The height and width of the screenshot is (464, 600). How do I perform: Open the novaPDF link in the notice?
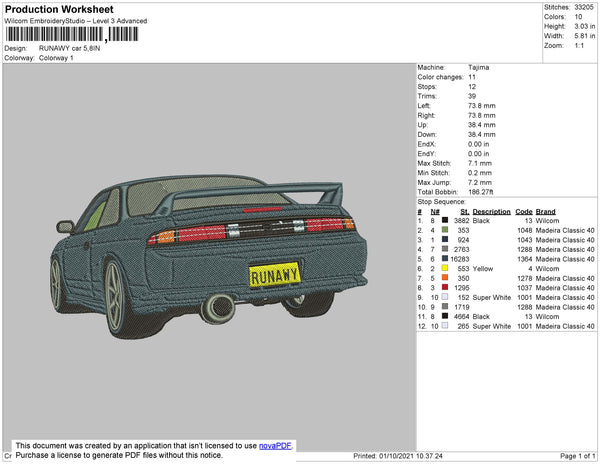point(276,445)
